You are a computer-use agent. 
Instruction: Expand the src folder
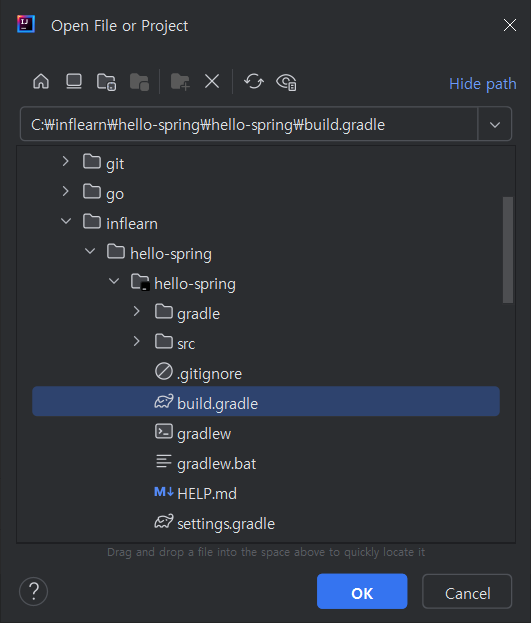pos(137,341)
